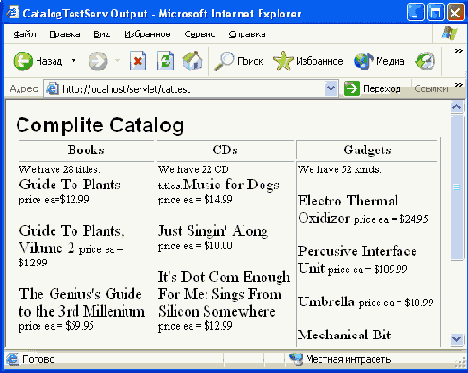The height and width of the screenshot is (373, 468).
Task: Click the scrollbar down arrow
Action: coord(457,339)
